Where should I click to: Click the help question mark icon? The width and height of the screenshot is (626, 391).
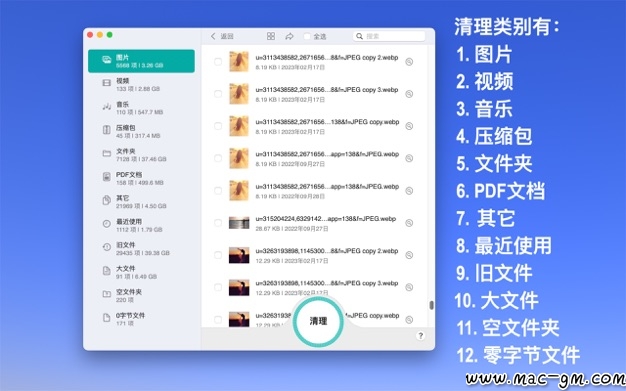point(420,335)
